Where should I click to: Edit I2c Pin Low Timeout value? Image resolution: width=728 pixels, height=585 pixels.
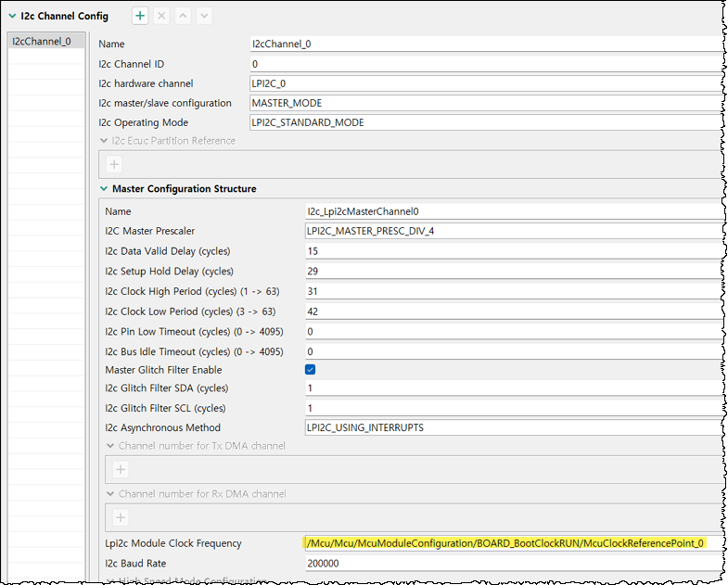(x=515, y=332)
